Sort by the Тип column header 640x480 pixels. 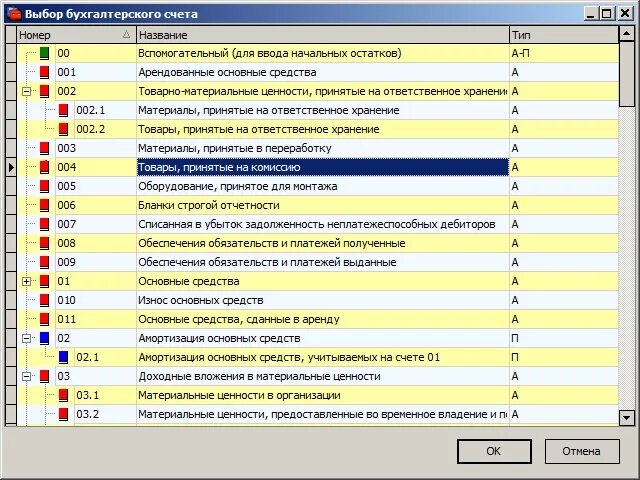564,35
